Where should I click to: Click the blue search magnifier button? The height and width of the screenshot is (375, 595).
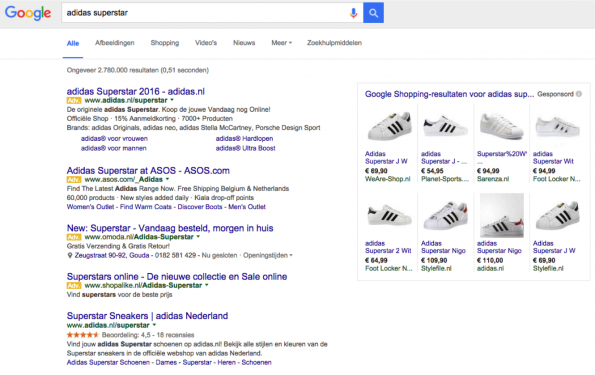(x=373, y=13)
